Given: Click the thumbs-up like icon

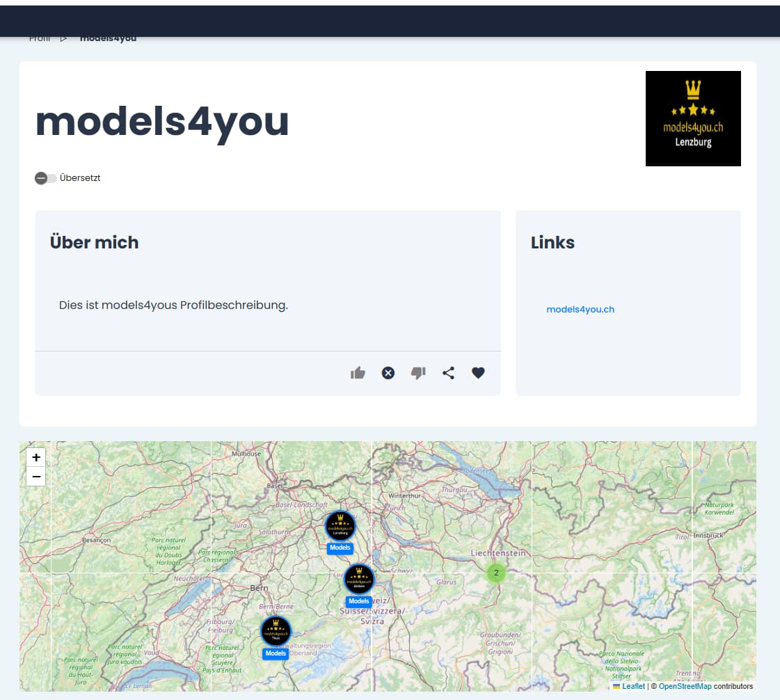Looking at the screenshot, I should tap(358, 373).
